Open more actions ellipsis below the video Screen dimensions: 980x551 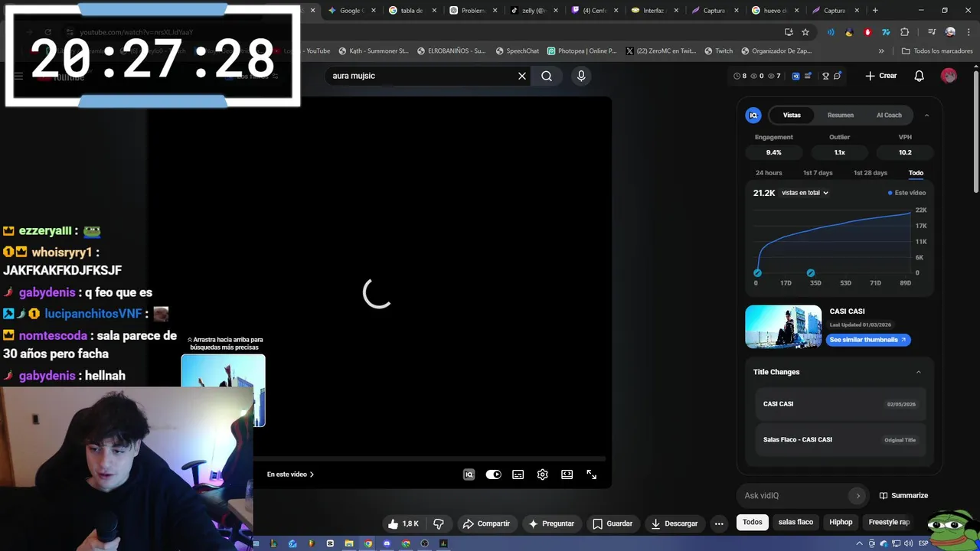719,523
